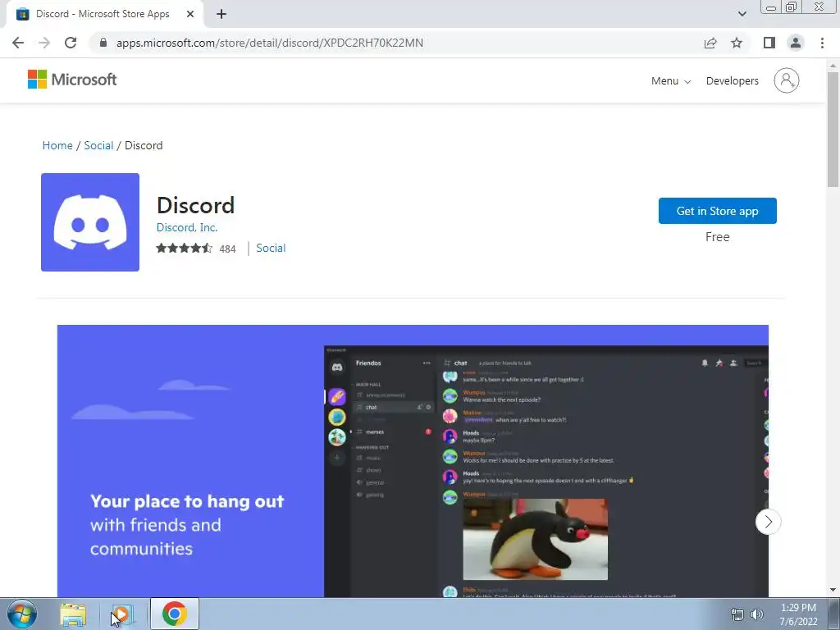This screenshot has width=840, height=630.
Task: Expand the Menu dropdown
Action: coord(671,81)
